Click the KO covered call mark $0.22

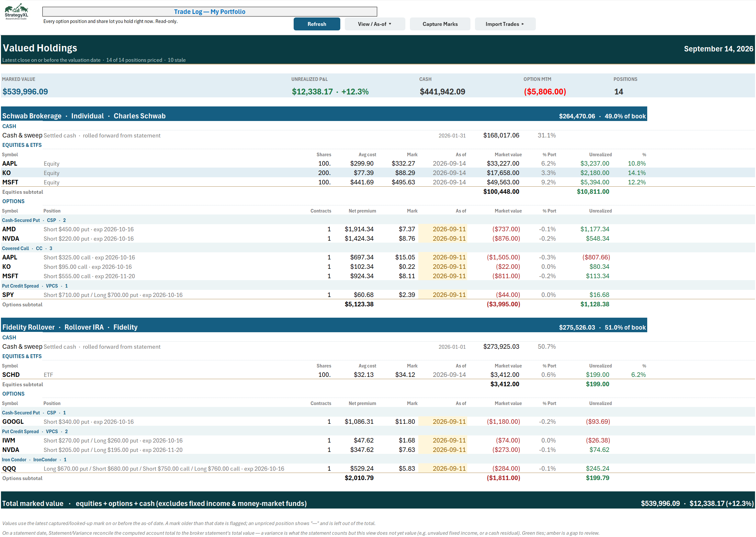point(407,267)
